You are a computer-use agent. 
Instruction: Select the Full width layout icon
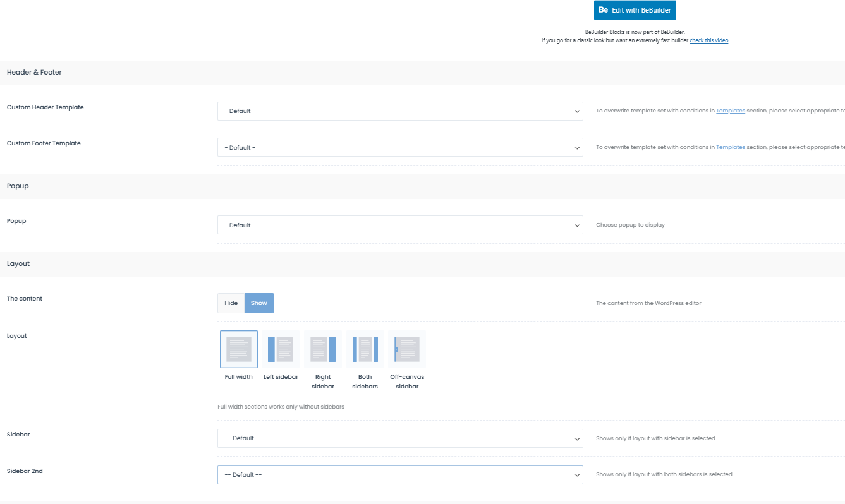click(239, 349)
